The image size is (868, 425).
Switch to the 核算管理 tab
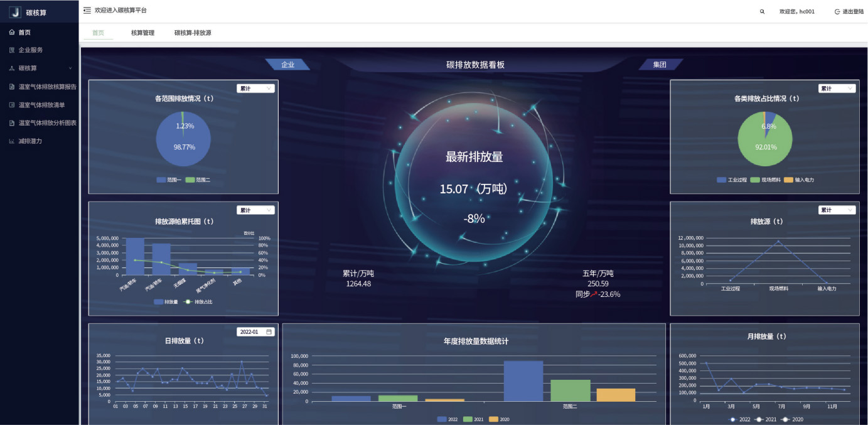pos(142,33)
